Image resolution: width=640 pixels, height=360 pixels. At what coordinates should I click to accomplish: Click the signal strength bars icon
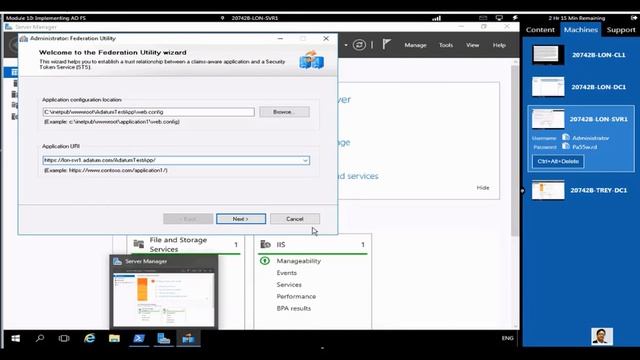[x=436, y=18]
